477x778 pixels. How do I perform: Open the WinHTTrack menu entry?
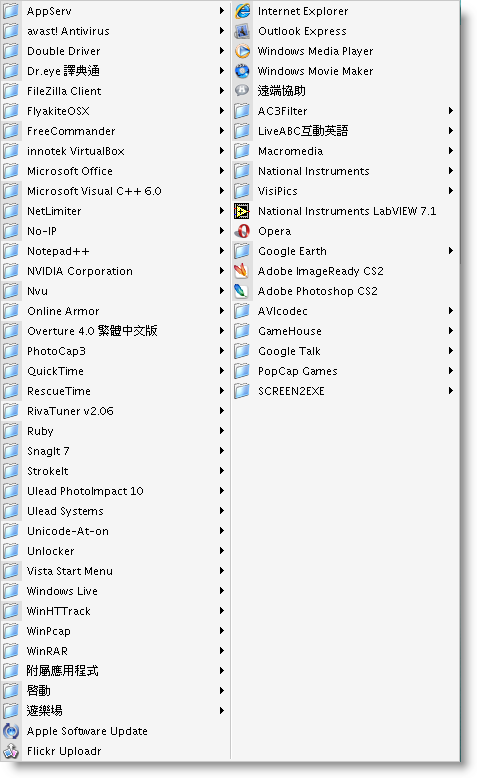pos(115,611)
